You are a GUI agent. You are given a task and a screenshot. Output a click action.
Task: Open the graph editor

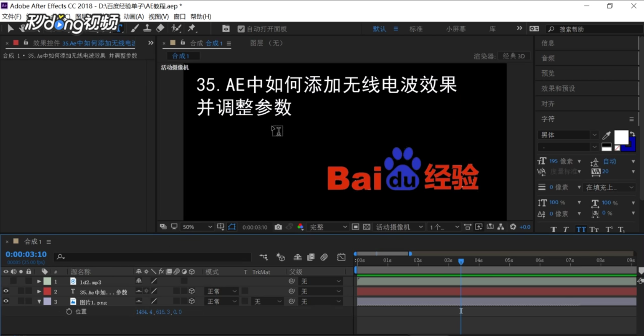tap(341, 257)
